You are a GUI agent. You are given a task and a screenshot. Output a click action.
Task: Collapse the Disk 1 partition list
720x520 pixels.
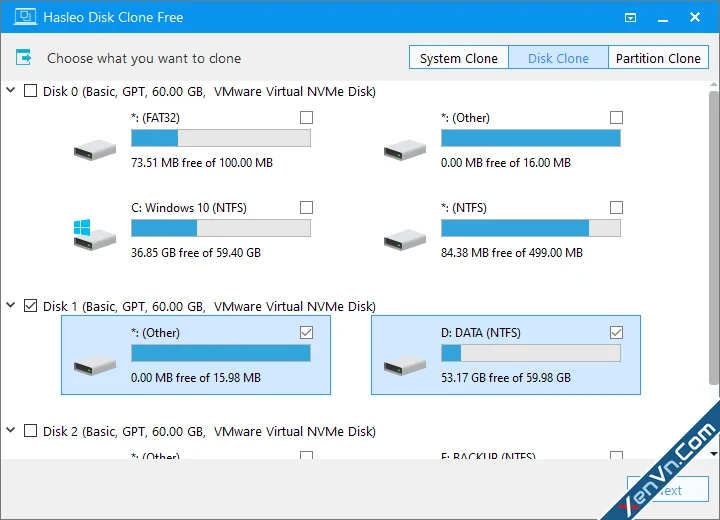(x=11, y=305)
